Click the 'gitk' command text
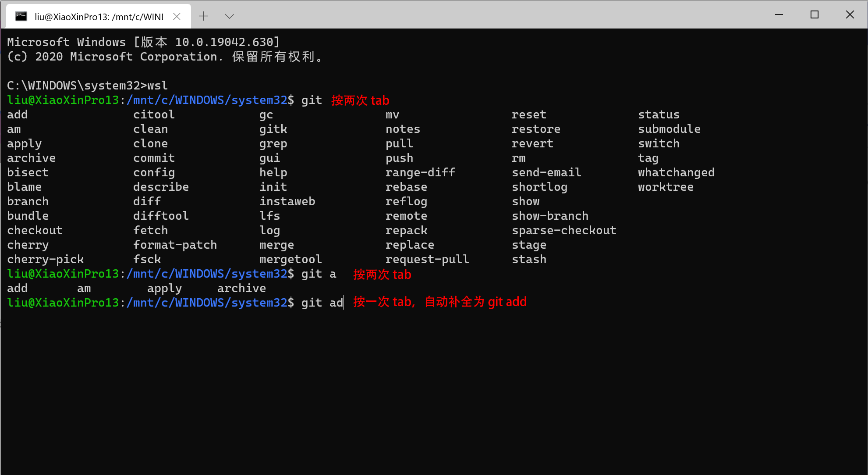This screenshot has height=475, width=868. click(273, 129)
